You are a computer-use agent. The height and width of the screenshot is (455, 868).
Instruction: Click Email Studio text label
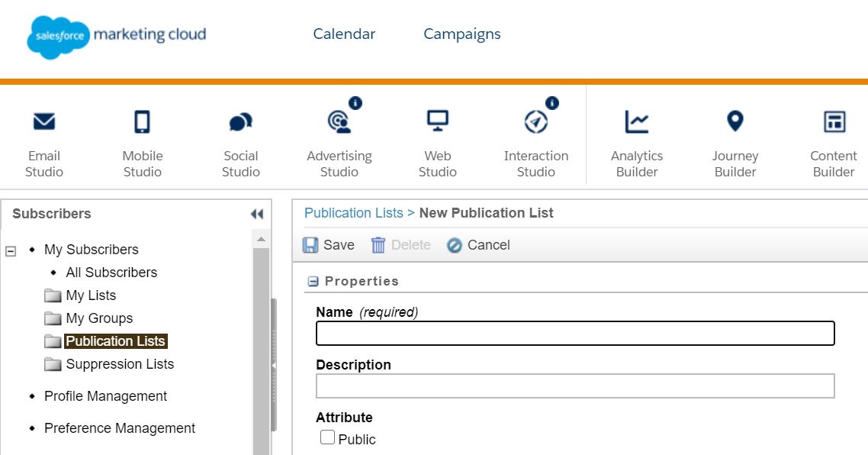click(44, 164)
